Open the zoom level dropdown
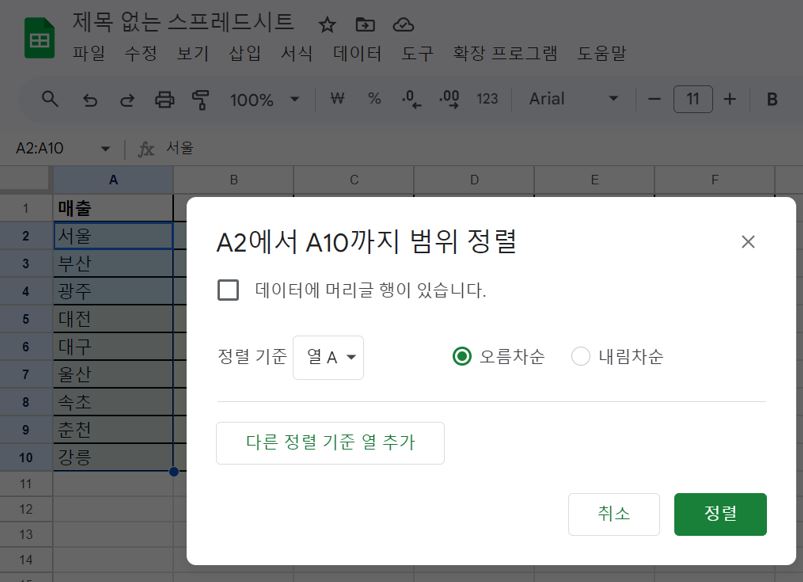This screenshot has height=582, width=803. coord(264,99)
